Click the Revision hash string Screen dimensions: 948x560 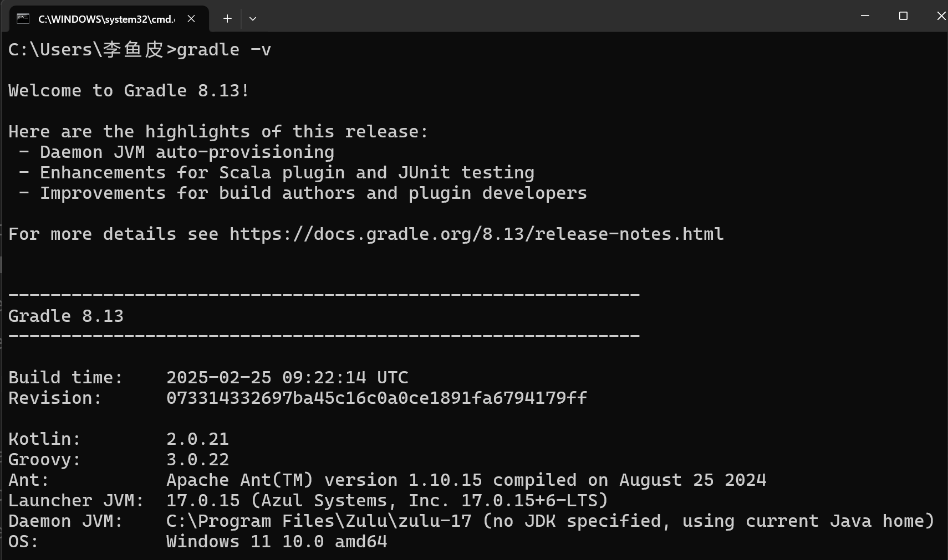tap(376, 398)
